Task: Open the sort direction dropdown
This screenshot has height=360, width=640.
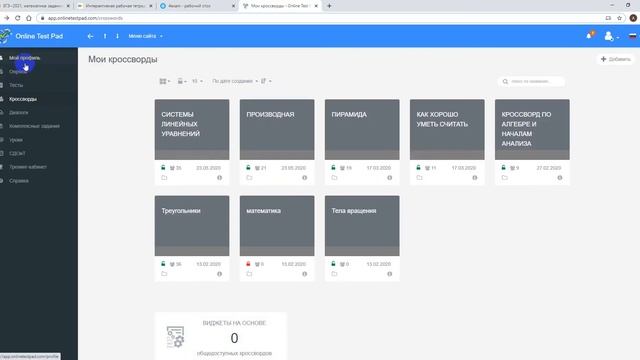Action: click(266, 81)
